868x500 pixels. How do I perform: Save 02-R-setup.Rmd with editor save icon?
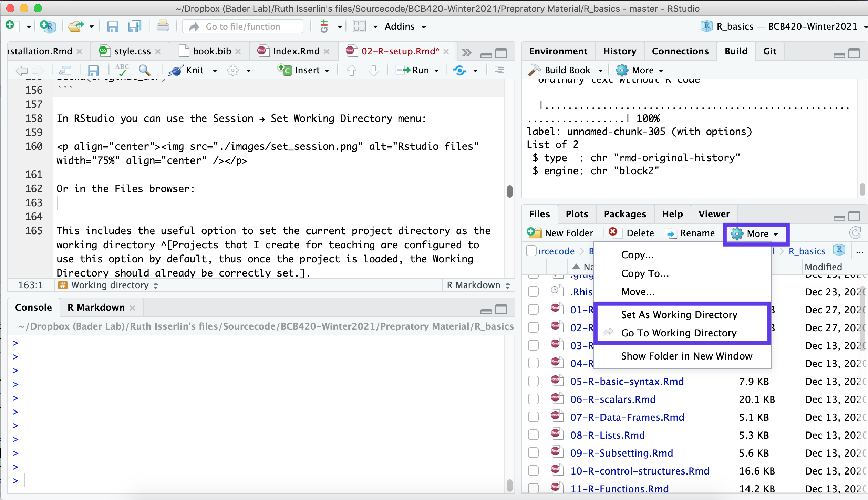click(x=93, y=71)
